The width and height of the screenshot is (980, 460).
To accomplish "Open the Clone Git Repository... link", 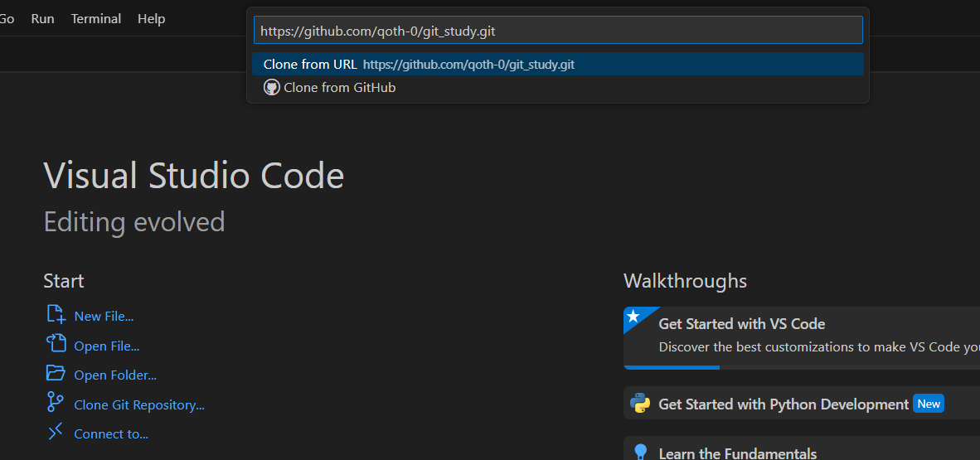I will pyautogui.click(x=139, y=405).
